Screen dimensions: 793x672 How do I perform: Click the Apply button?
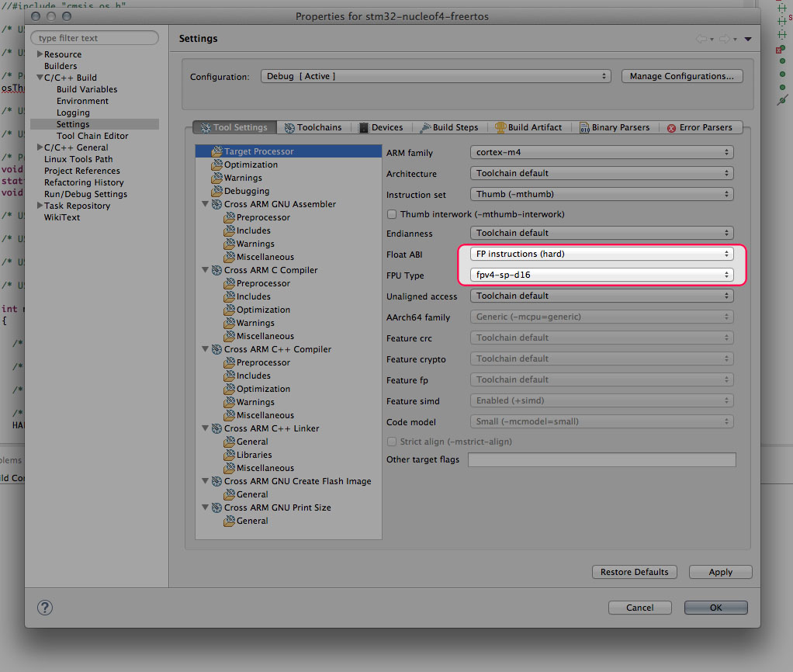(x=720, y=572)
